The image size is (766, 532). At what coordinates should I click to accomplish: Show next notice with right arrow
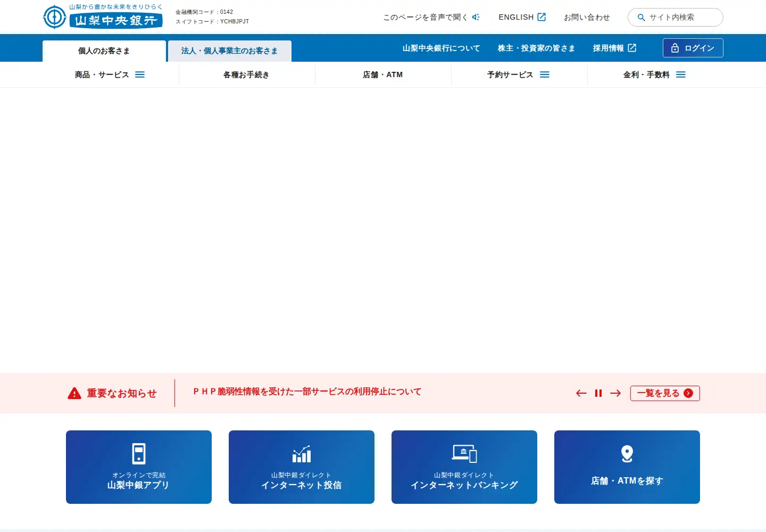[x=615, y=393]
